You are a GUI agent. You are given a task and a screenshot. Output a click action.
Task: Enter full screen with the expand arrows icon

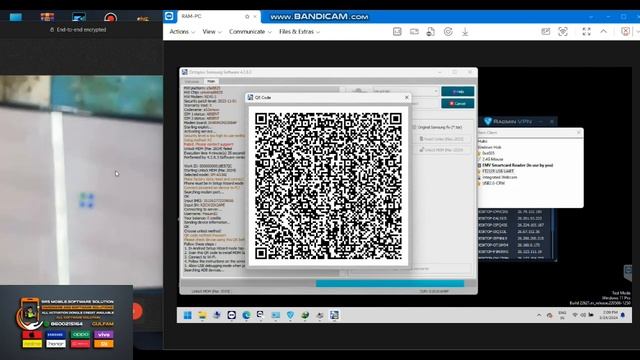pos(587,31)
